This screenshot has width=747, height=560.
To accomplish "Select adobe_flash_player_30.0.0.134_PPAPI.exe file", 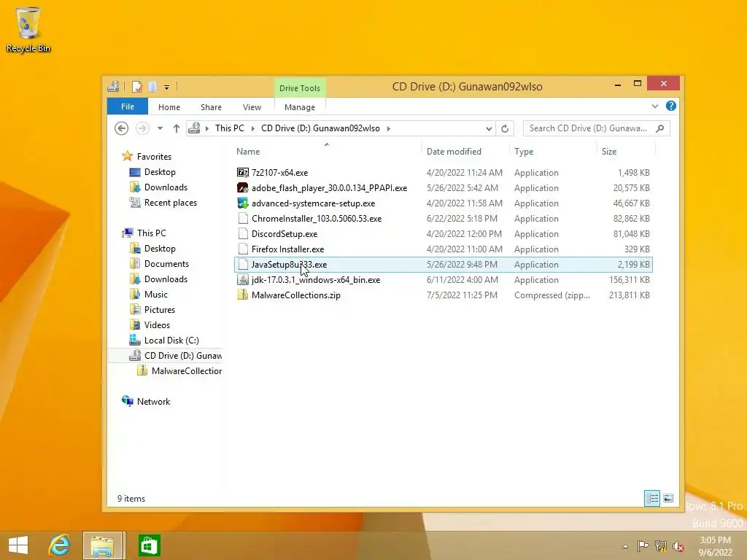I will (443, 188).
